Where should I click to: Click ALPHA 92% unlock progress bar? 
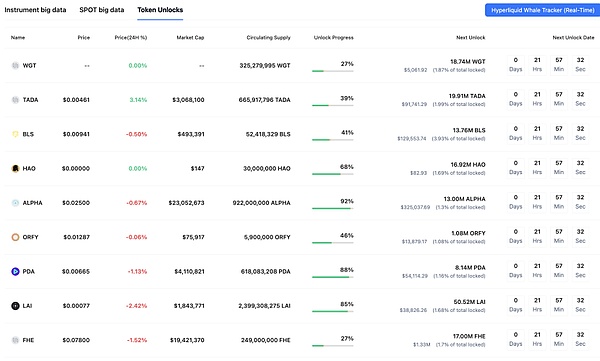pos(333,208)
